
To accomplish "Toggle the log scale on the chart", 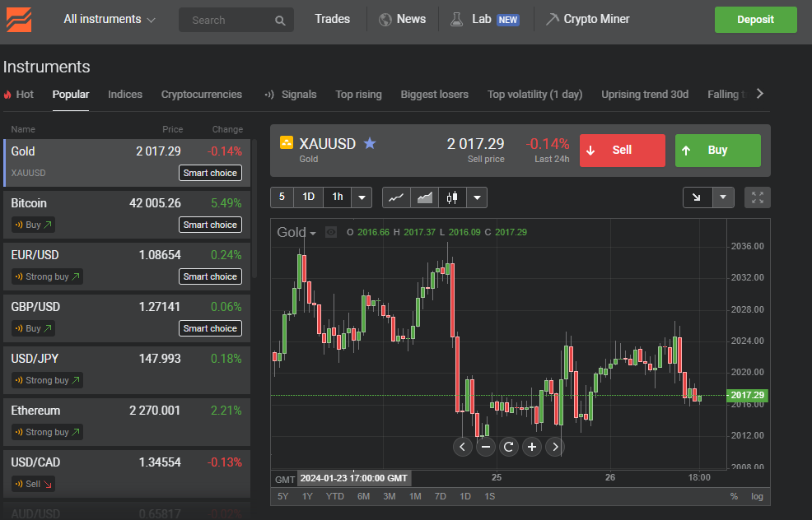I will coord(757,496).
